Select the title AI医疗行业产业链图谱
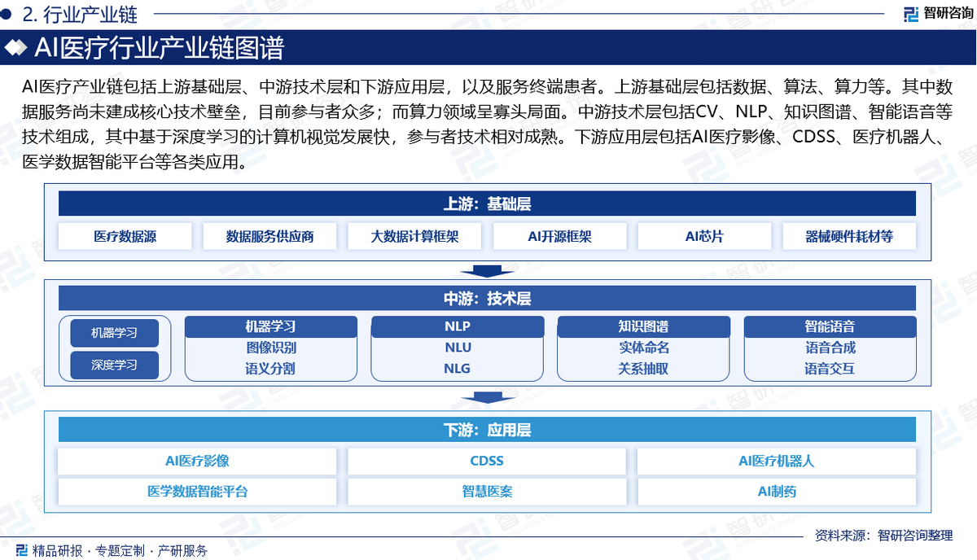 pos(159,49)
